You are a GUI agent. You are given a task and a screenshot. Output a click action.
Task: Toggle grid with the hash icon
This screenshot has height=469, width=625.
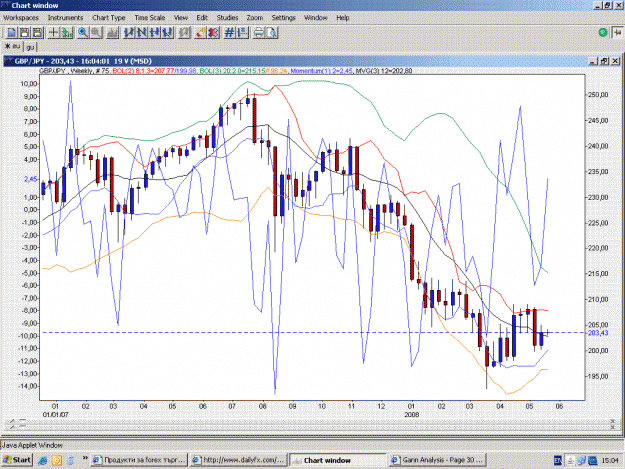click(x=229, y=33)
